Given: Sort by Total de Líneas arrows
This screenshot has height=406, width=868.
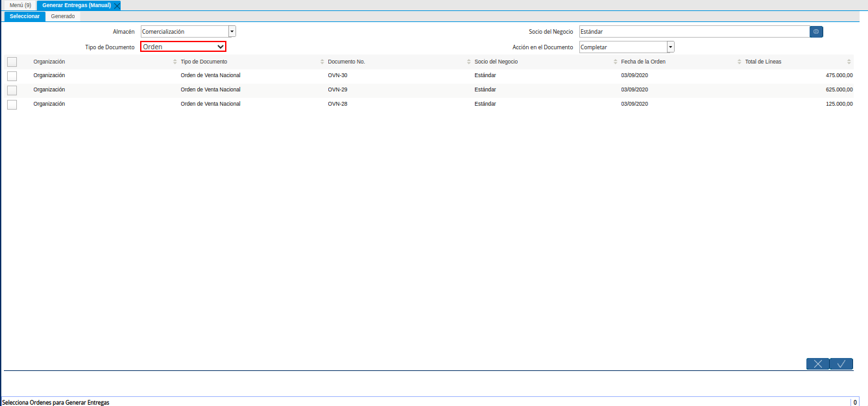Looking at the screenshot, I should (849, 62).
